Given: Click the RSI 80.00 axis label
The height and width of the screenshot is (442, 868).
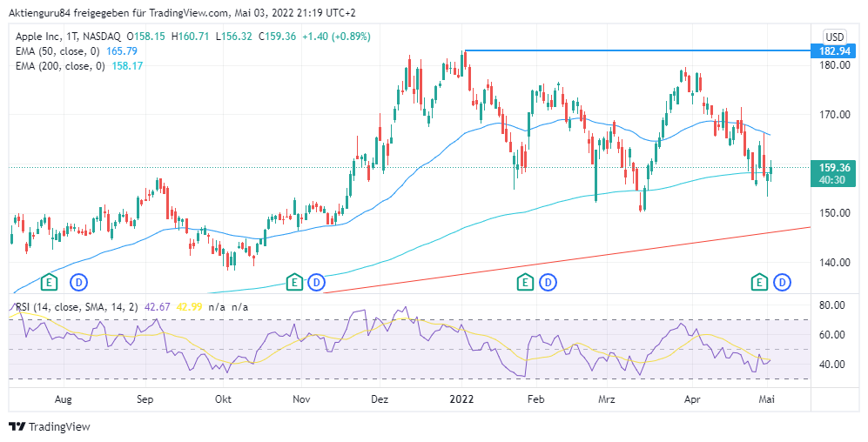Looking at the screenshot, I should click(832, 305).
